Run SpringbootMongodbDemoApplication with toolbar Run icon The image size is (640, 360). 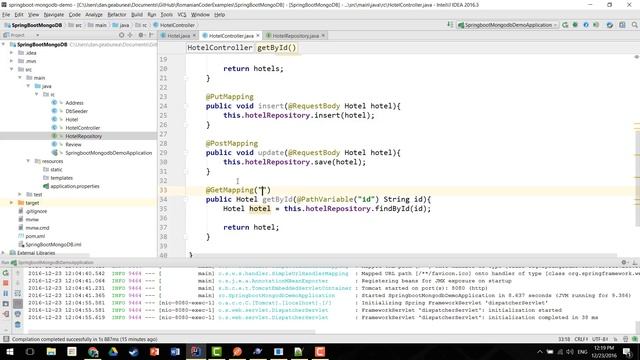pos(565,25)
